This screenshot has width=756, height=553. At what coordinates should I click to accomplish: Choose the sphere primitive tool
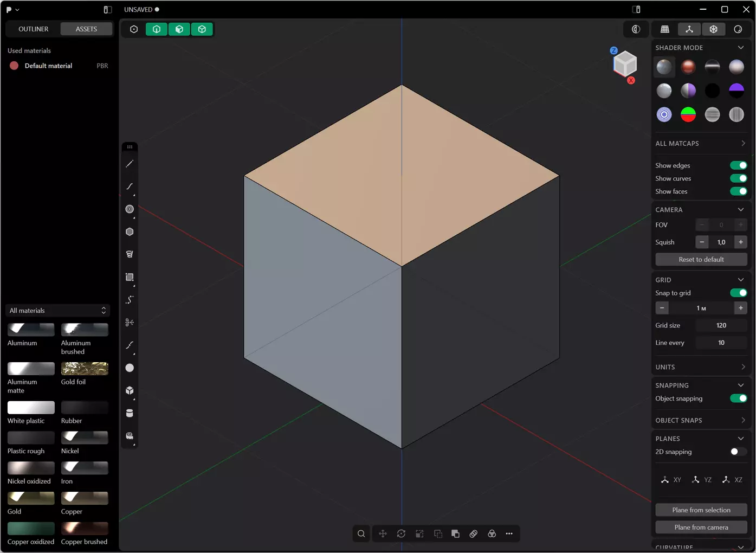point(130,368)
